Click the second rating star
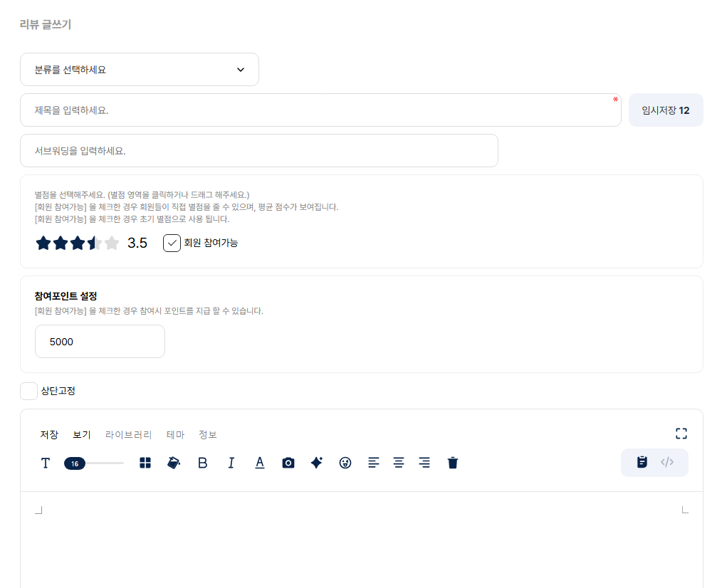The height and width of the screenshot is (588, 722). point(61,243)
